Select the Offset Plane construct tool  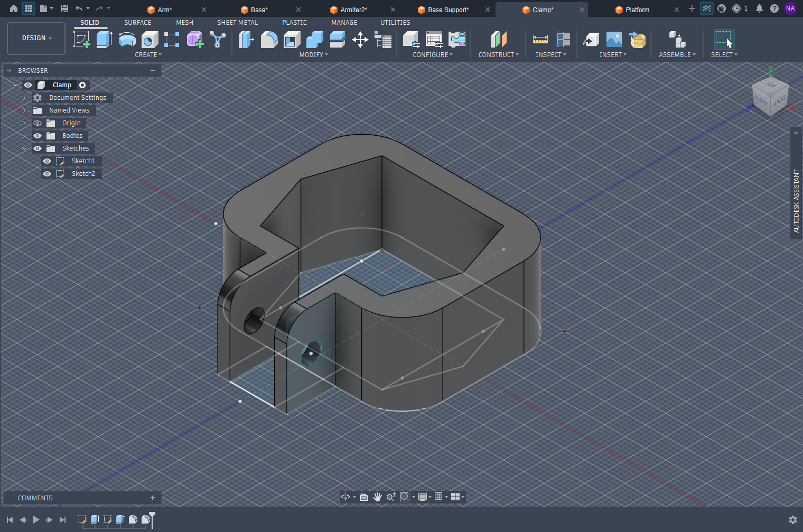click(498, 40)
